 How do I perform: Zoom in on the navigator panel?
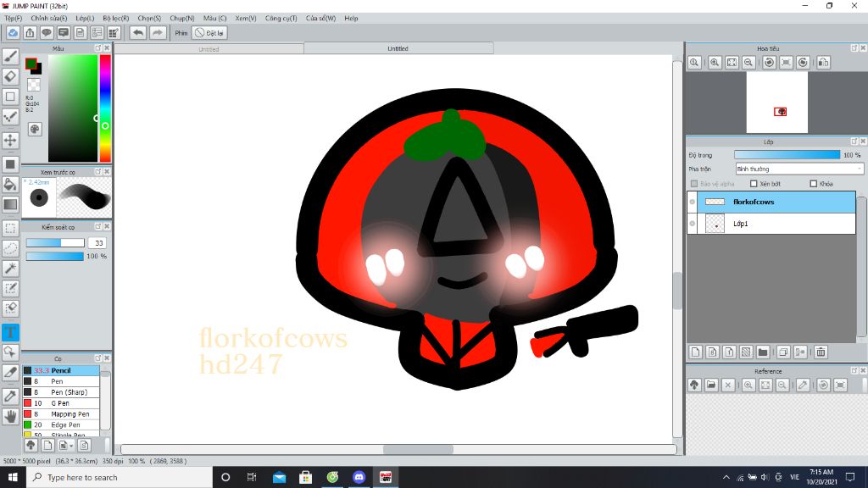click(715, 63)
